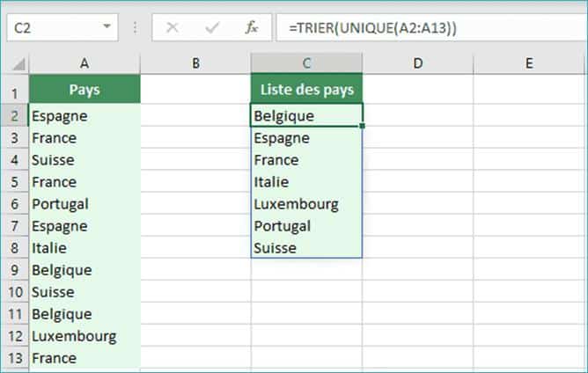Click the Pays header cell
588x373 pixels.
(x=85, y=89)
